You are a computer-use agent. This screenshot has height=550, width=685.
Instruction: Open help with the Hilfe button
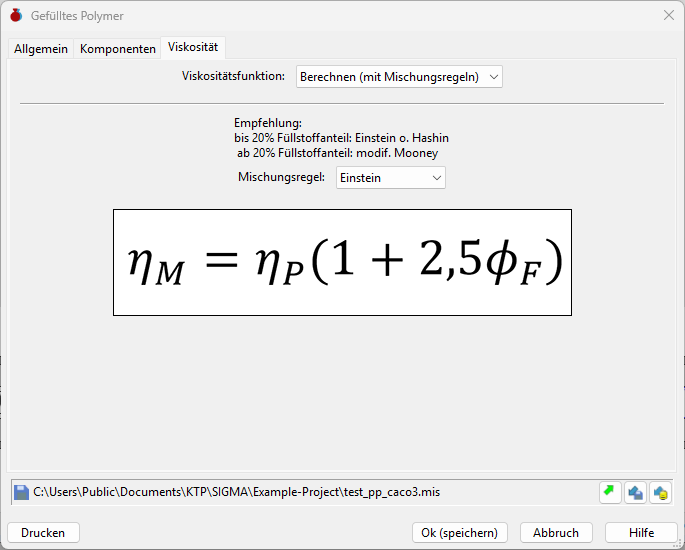point(641,533)
